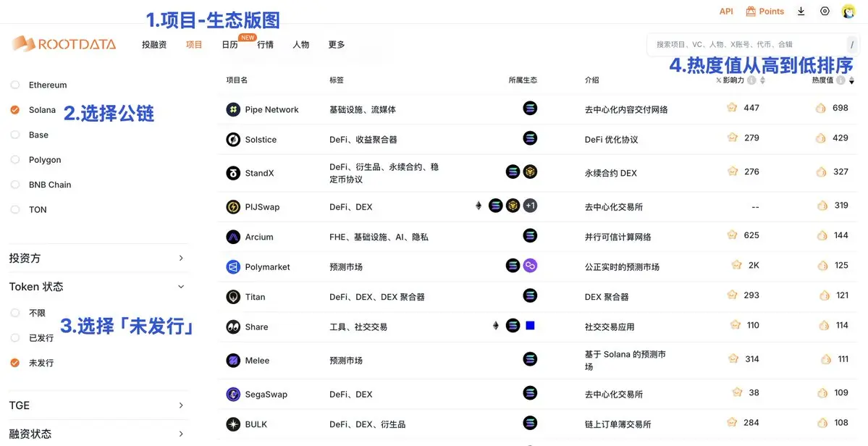This screenshot has height=446, width=868.
Task: Click X influence value 2K for Polymarket
Action: [754, 265]
